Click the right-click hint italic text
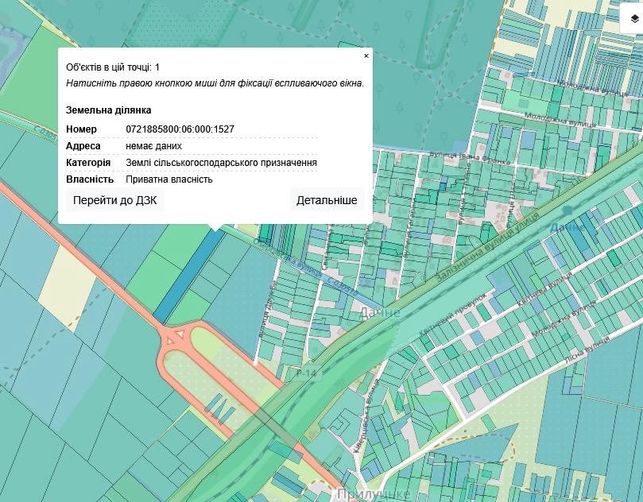The width and height of the screenshot is (643, 502). pos(215,83)
